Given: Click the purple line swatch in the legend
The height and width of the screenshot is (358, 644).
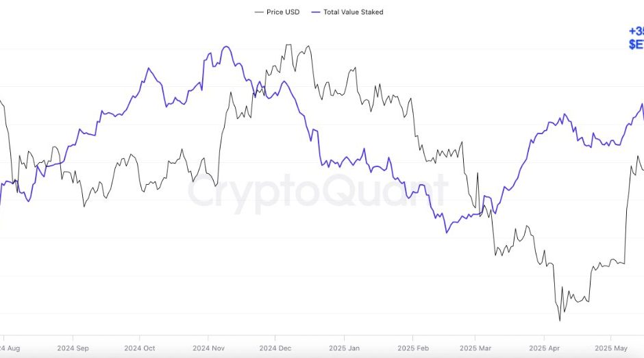Looking at the screenshot, I should tap(316, 12).
